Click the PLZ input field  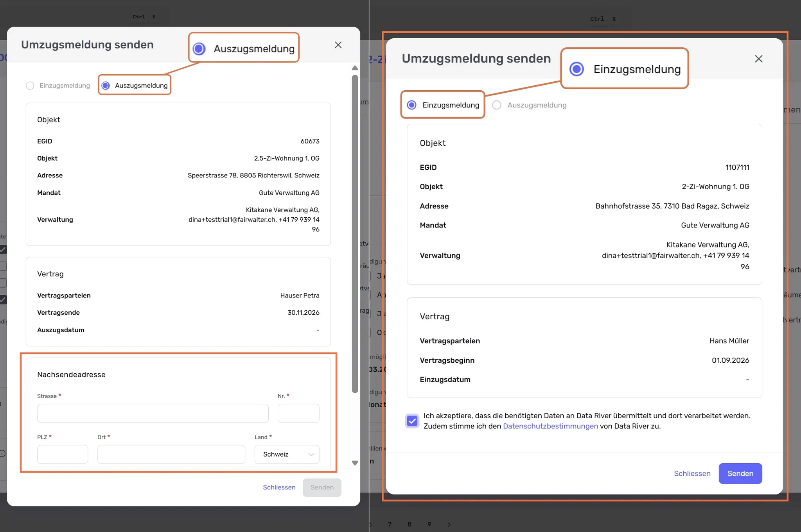[63, 454]
